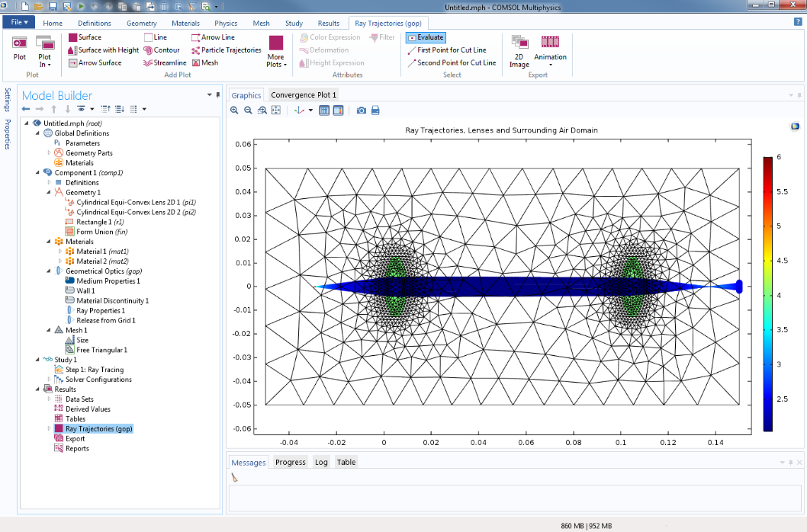The width and height of the screenshot is (807, 532).
Task: Click First Point for Cut Line
Action: pyautogui.click(x=446, y=50)
